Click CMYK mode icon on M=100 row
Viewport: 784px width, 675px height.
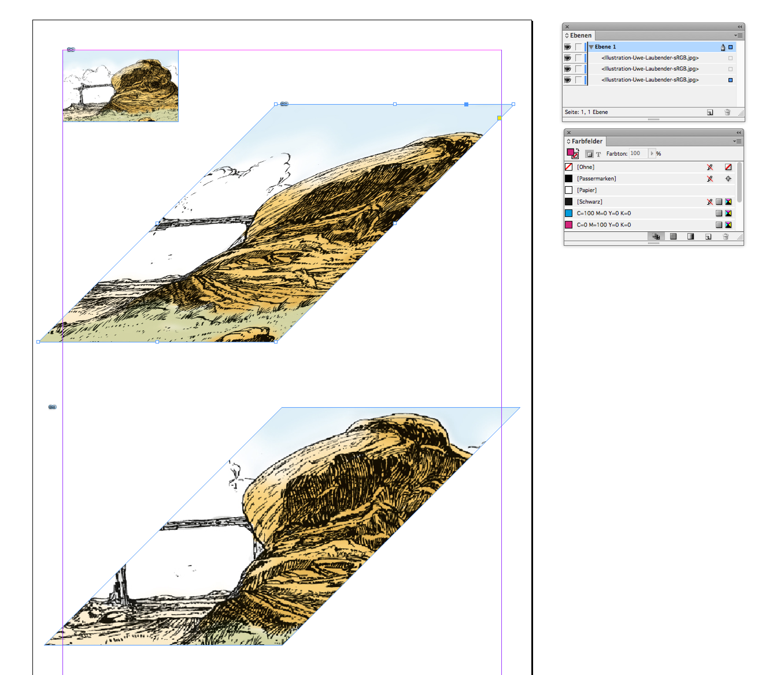pos(728,225)
